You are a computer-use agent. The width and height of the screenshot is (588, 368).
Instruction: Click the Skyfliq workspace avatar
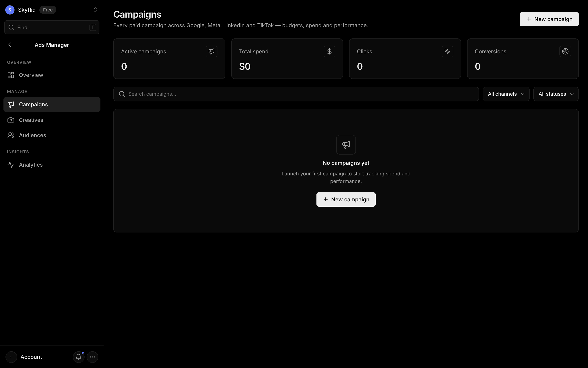click(x=10, y=10)
